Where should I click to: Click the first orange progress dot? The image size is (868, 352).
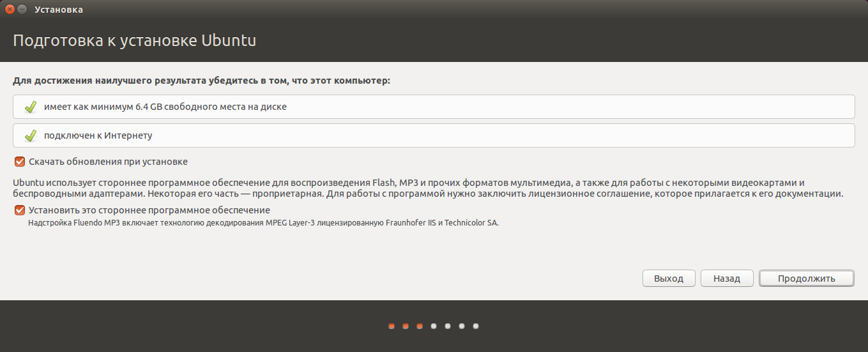point(392,326)
